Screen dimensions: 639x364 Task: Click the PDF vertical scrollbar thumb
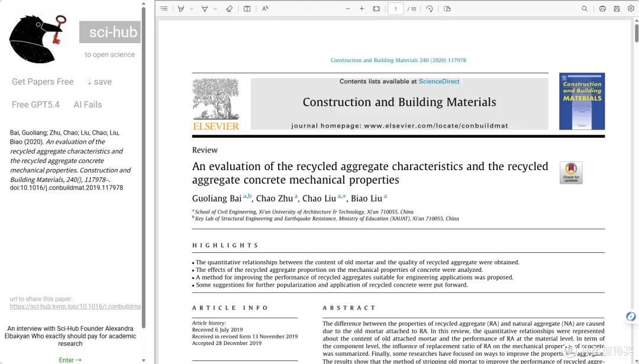click(637, 32)
